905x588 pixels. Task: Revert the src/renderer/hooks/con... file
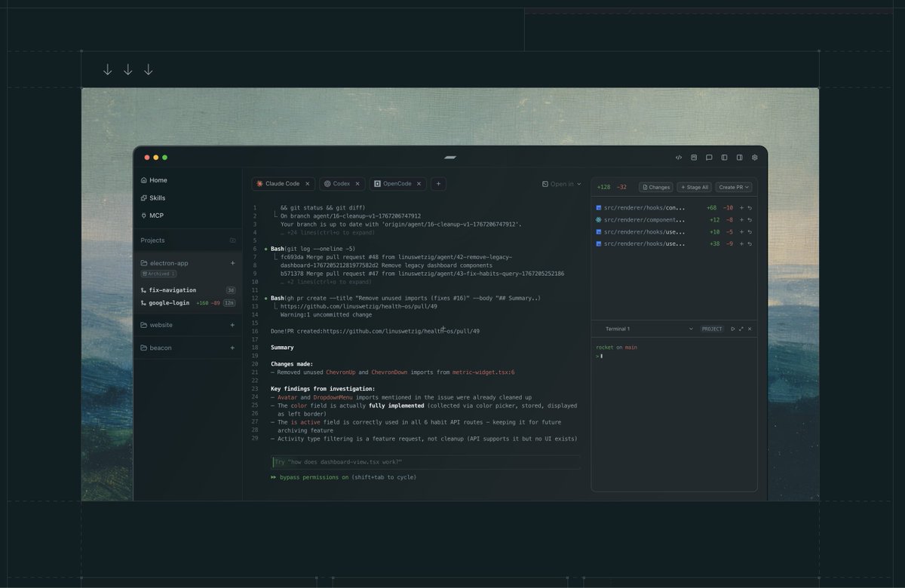[750, 207]
